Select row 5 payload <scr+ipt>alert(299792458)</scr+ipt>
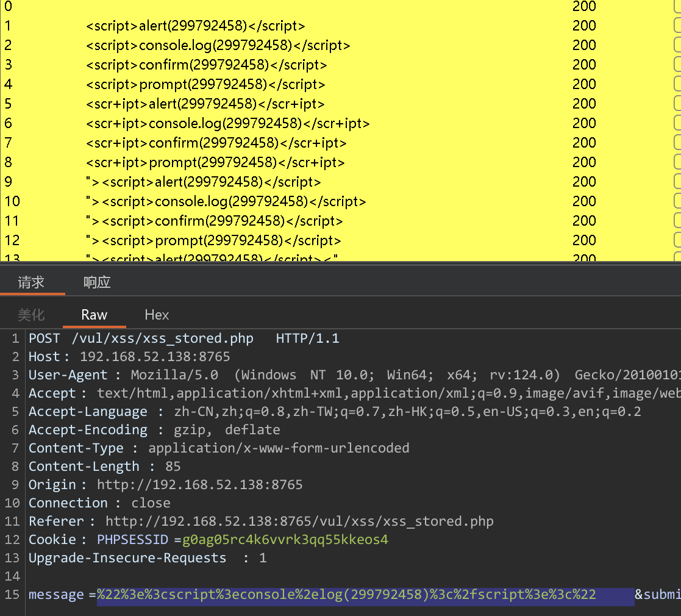681x616 pixels. click(x=205, y=104)
